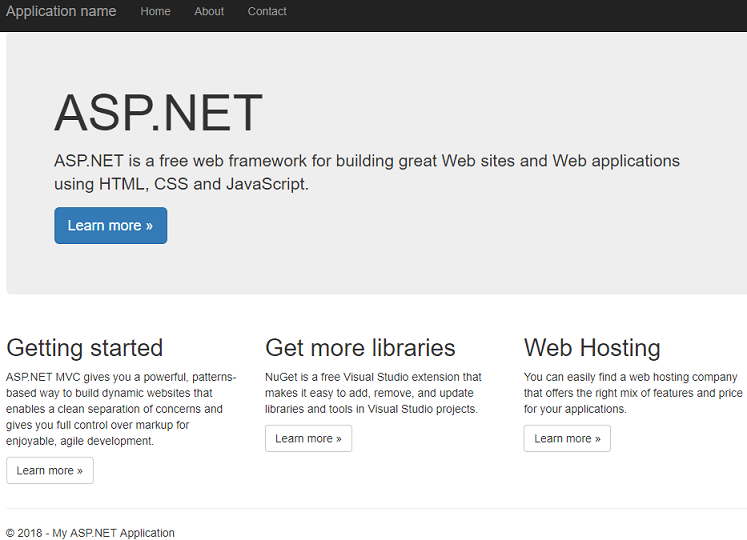The image size is (747, 540).
Task: Open the Contact page link
Action: coord(267,11)
